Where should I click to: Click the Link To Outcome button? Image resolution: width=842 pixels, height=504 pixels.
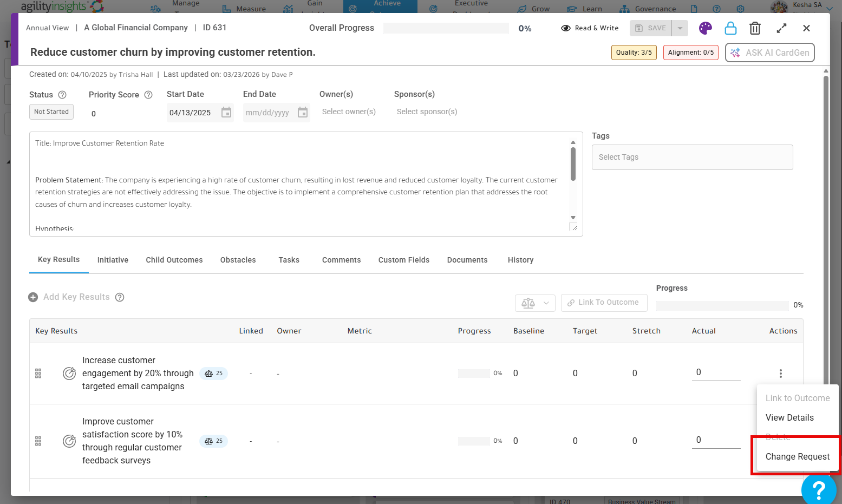[604, 303]
